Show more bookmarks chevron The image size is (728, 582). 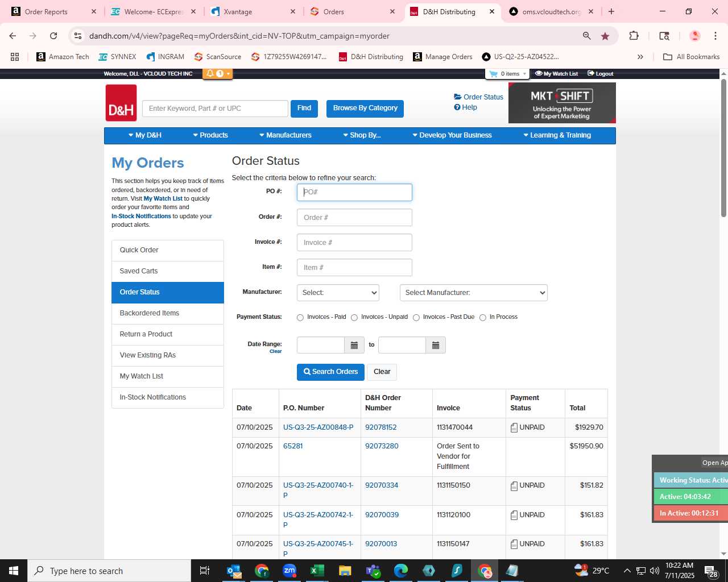(x=640, y=57)
